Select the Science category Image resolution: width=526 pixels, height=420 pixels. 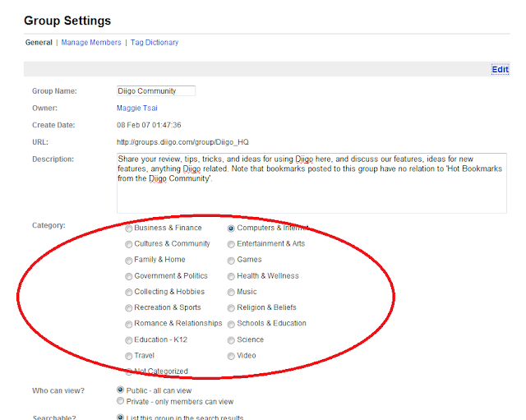click(231, 340)
